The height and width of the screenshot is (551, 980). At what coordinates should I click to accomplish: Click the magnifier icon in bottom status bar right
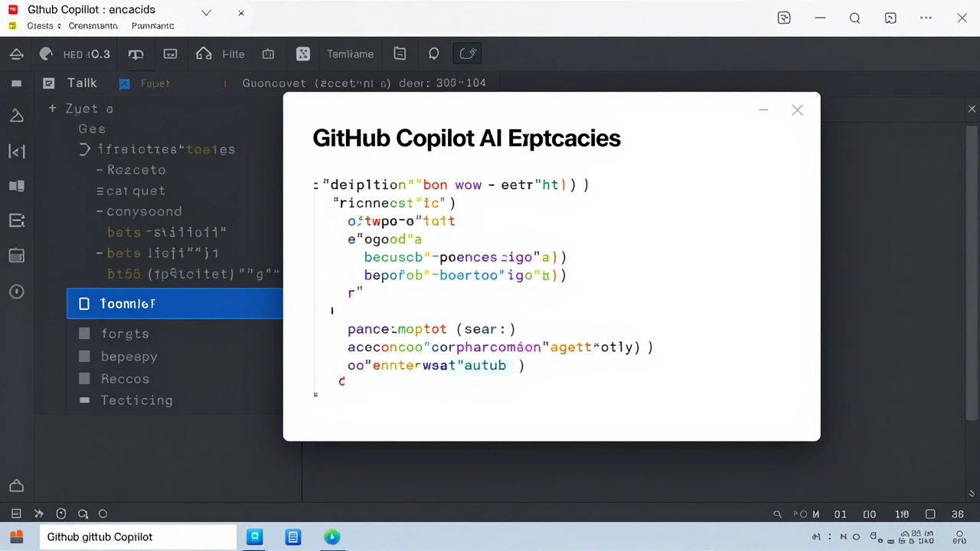click(x=777, y=514)
